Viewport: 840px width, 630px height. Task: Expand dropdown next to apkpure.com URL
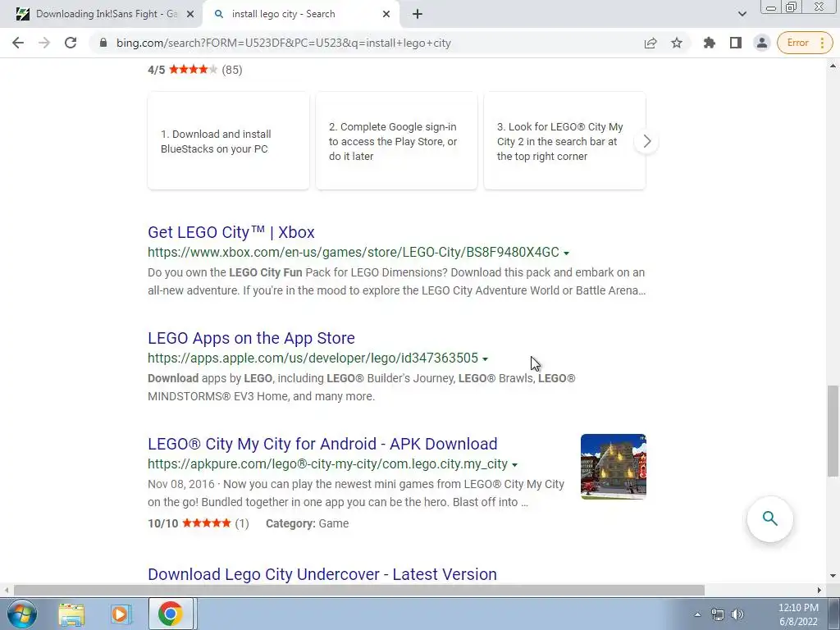coord(515,465)
